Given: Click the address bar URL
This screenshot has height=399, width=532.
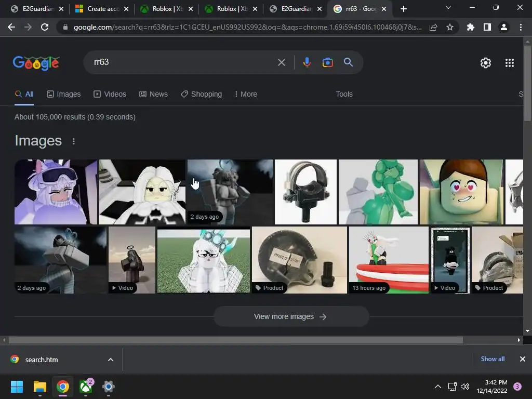Looking at the screenshot, I should coord(247,27).
